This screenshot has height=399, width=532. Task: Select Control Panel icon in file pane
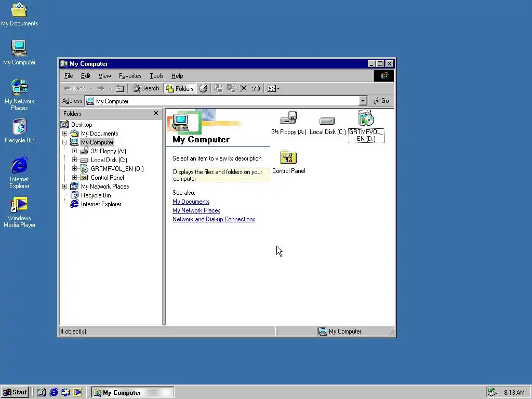tap(288, 162)
